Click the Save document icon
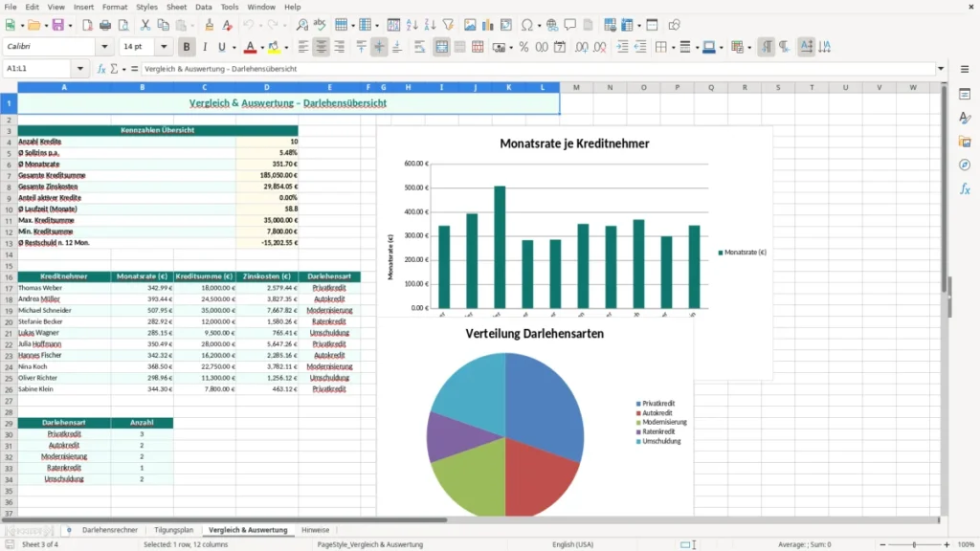This screenshot has width=980, height=551. [57, 25]
